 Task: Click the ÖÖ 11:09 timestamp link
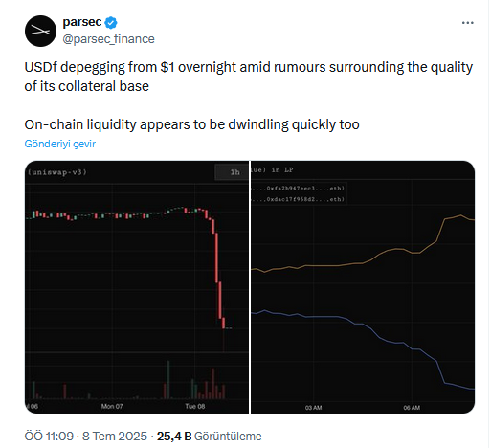(49, 436)
